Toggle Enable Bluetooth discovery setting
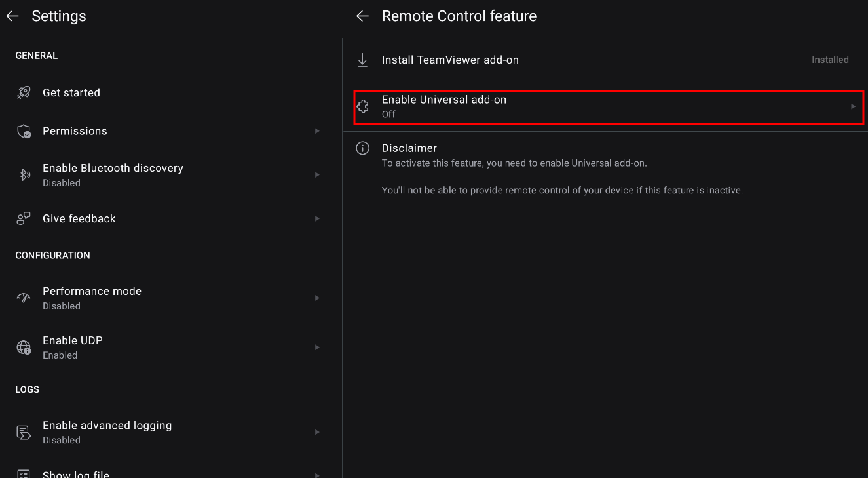Viewport: 868px width, 478px height. pos(113,174)
